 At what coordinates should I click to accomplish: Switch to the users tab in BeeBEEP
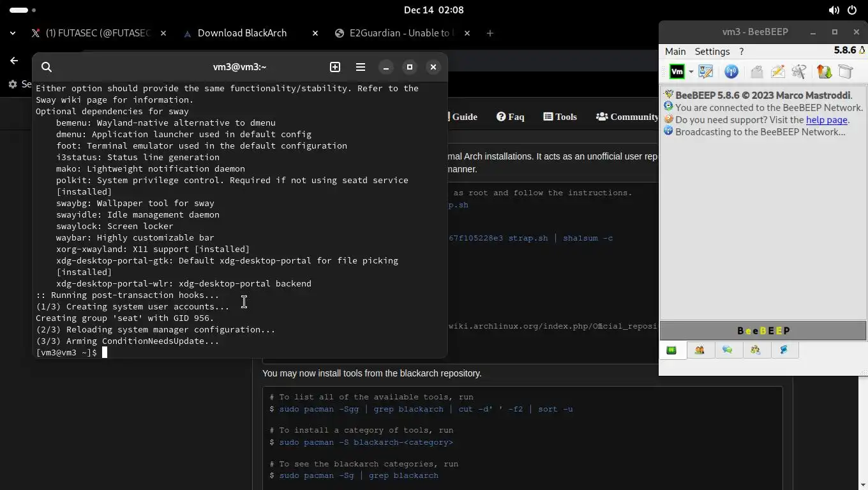pos(700,350)
